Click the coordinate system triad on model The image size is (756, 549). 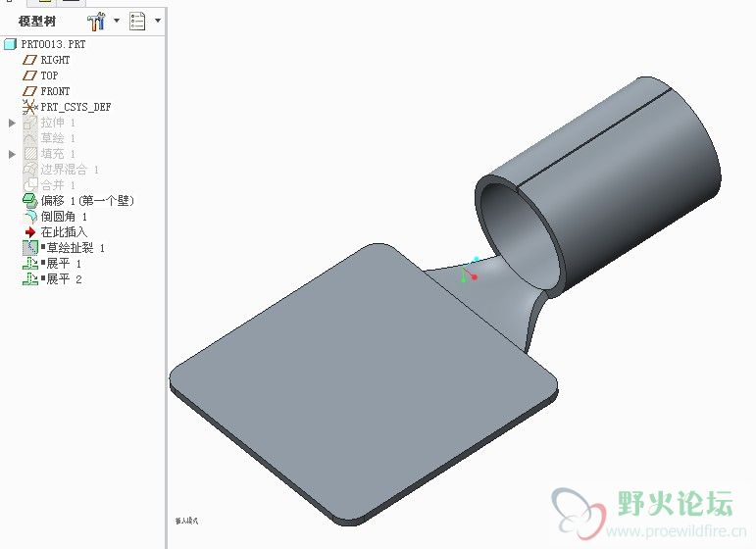pyautogui.click(x=469, y=270)
